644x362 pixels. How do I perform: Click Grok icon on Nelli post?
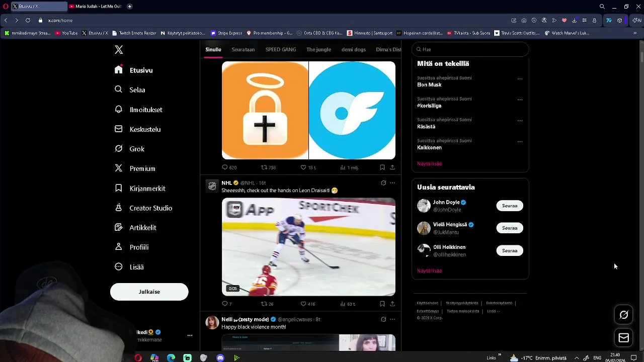[x=383, y=319]
